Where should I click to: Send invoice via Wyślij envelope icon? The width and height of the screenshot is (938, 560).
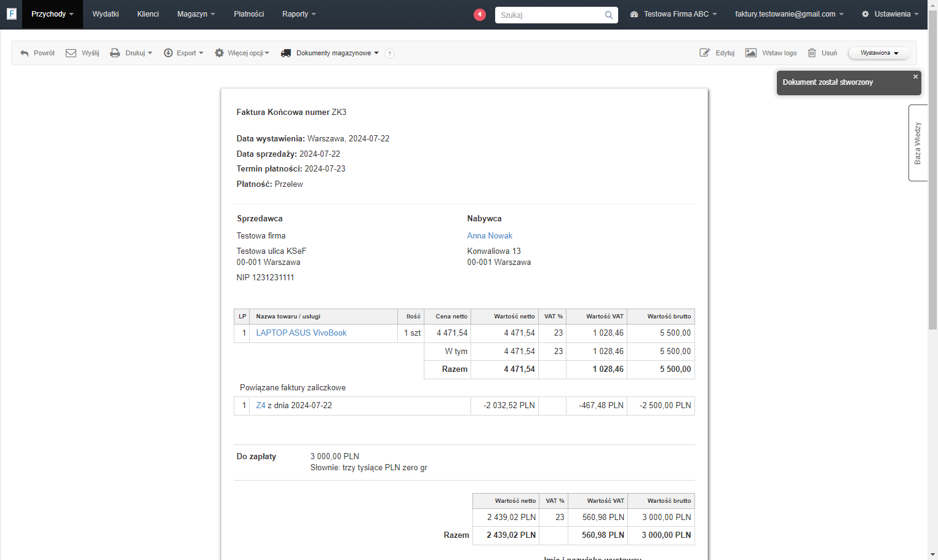71,53
